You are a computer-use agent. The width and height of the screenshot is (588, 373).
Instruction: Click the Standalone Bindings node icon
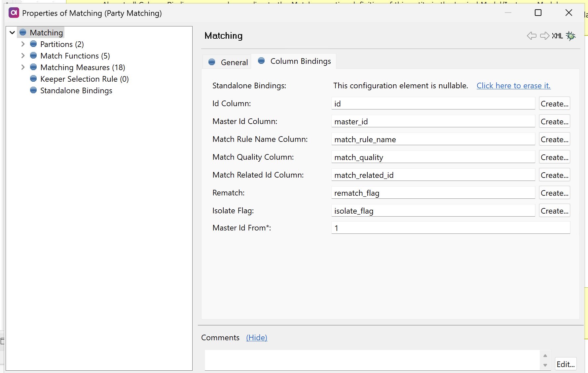point(33,90)
